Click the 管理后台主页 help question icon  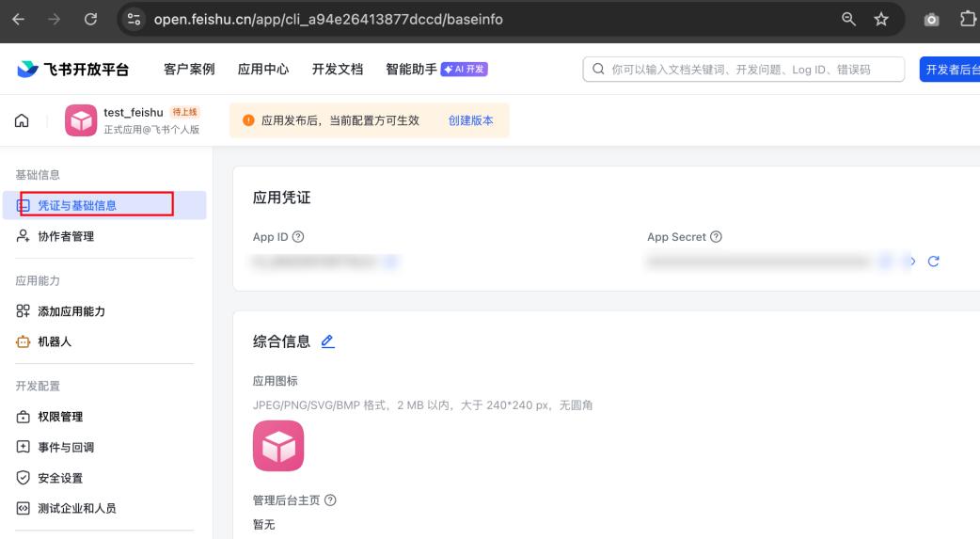click(330, 500)
